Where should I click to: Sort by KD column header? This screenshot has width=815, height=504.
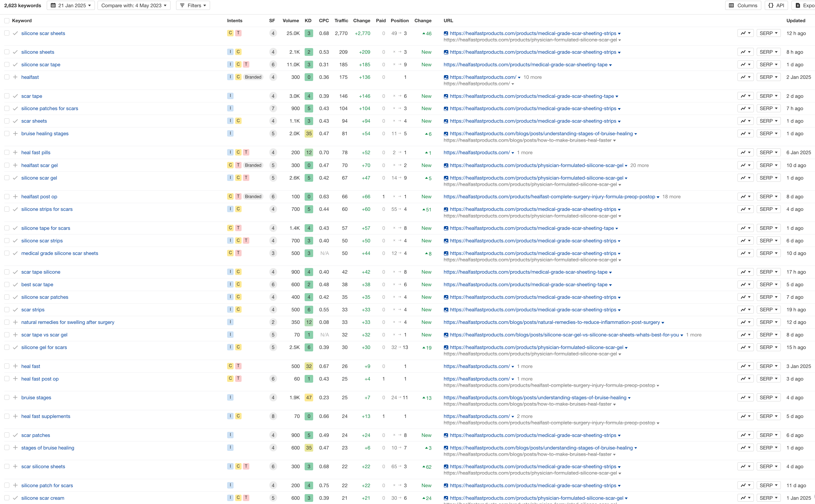click(308, 21)
